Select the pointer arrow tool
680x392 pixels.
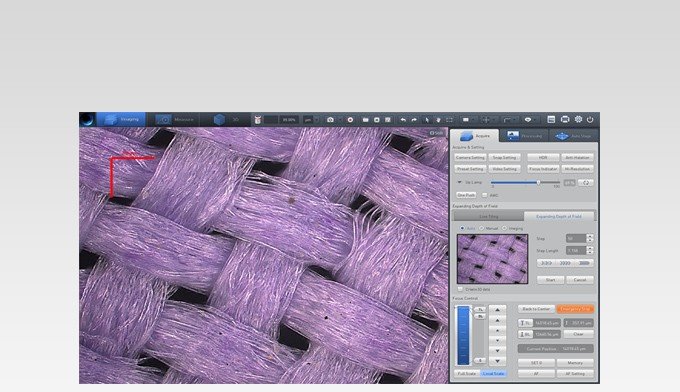pyautogui.click(x=427, y=120)
